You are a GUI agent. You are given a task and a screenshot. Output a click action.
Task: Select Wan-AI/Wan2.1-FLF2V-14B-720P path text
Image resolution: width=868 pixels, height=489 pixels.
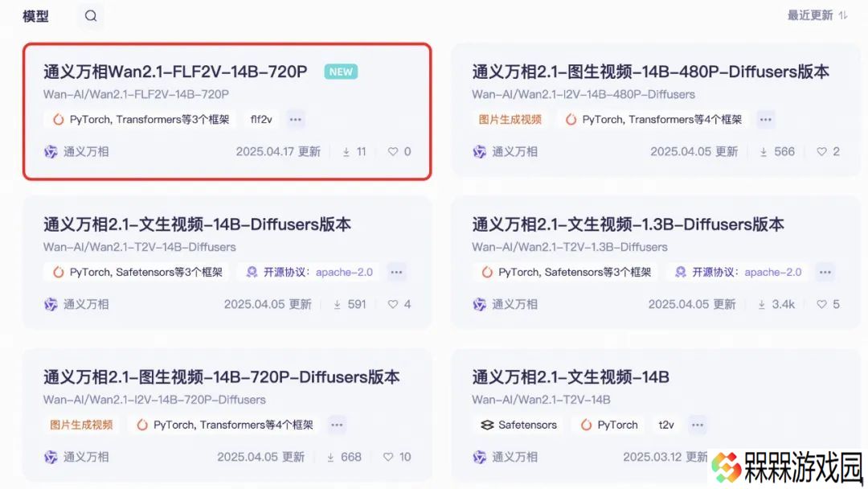pyautogui.click(x=136, y=94)
